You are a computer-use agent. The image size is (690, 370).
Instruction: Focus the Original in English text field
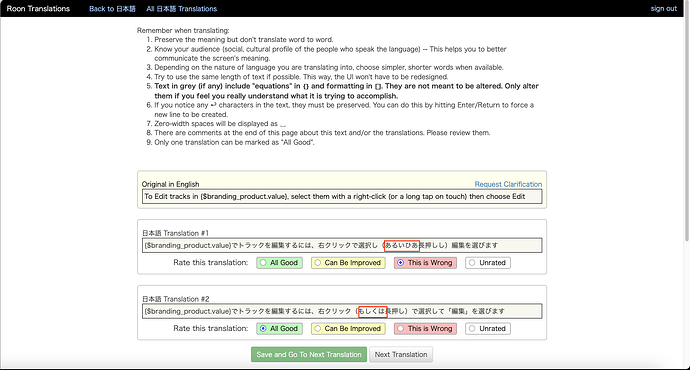coord(342,196)
